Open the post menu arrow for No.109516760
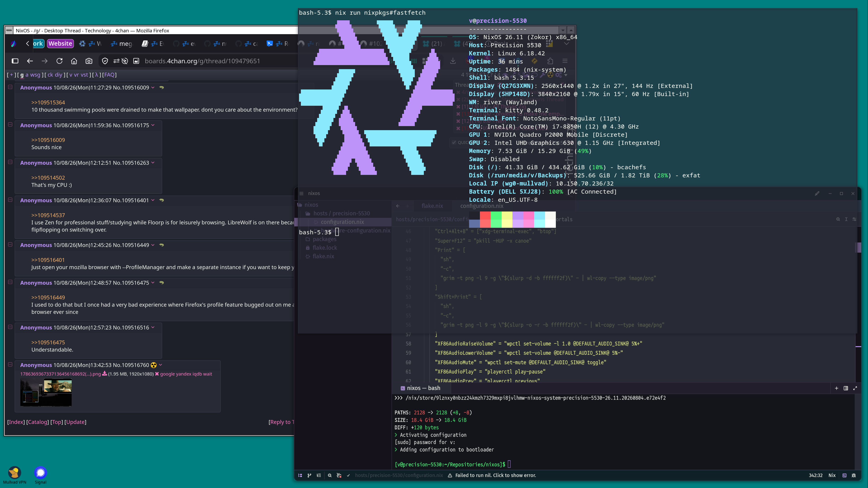 (161, 365)
